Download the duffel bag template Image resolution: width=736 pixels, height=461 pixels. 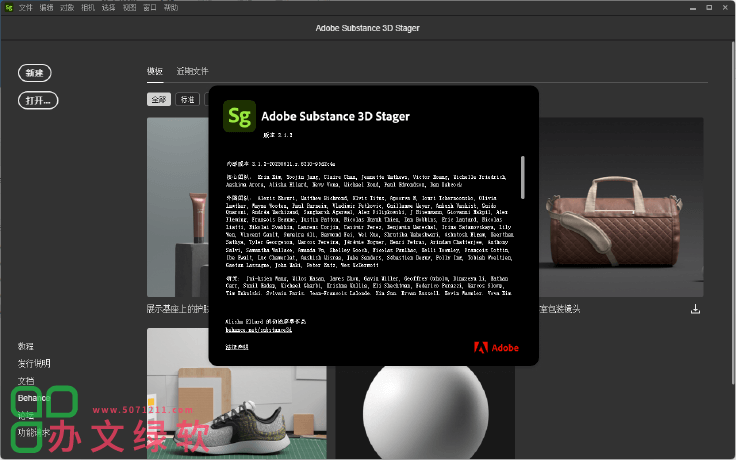[x=695, y=309]
